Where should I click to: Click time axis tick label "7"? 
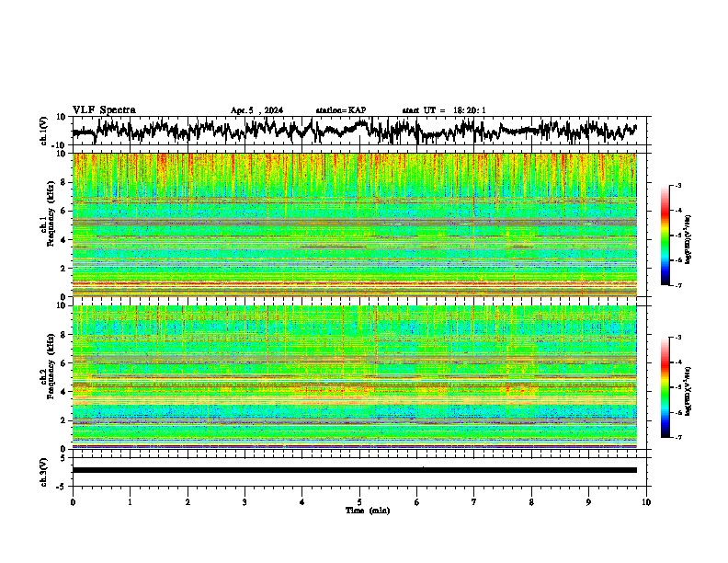(x=474, y=502)
